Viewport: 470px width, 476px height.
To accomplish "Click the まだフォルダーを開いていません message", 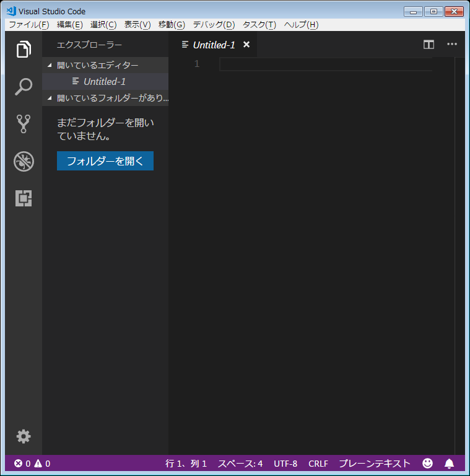I will pos(105,129).
